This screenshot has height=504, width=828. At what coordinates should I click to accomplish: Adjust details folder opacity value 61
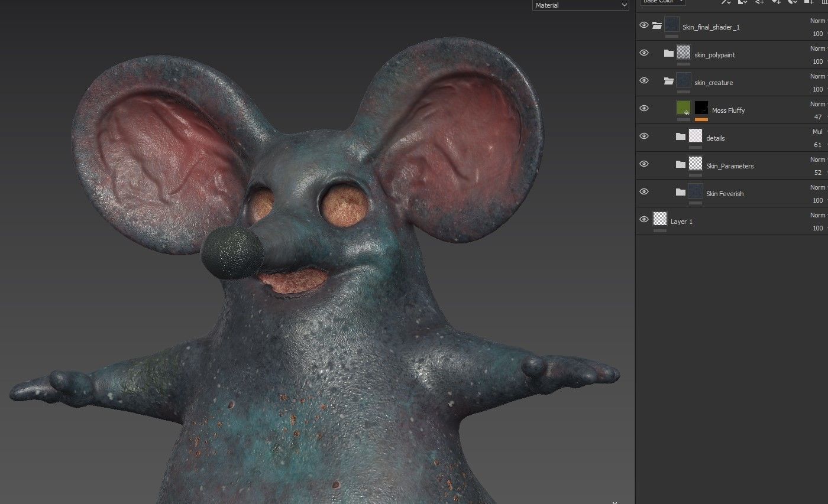(818, 145)
